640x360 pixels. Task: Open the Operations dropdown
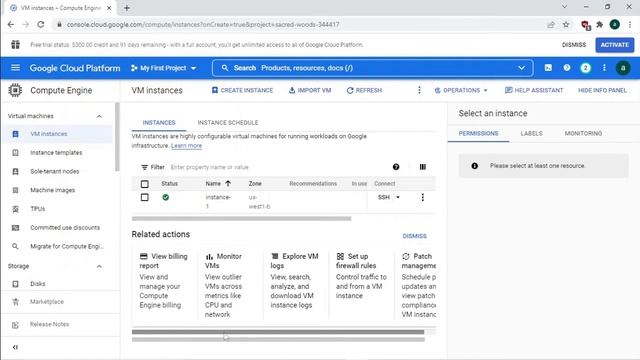click(461, 90)
